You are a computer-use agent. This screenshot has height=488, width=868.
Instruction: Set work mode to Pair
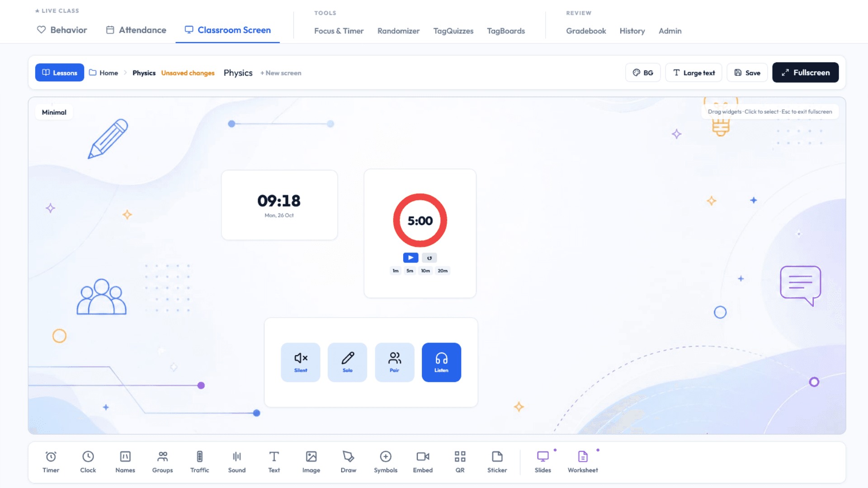pyautogui.click(x=395, y=362)
